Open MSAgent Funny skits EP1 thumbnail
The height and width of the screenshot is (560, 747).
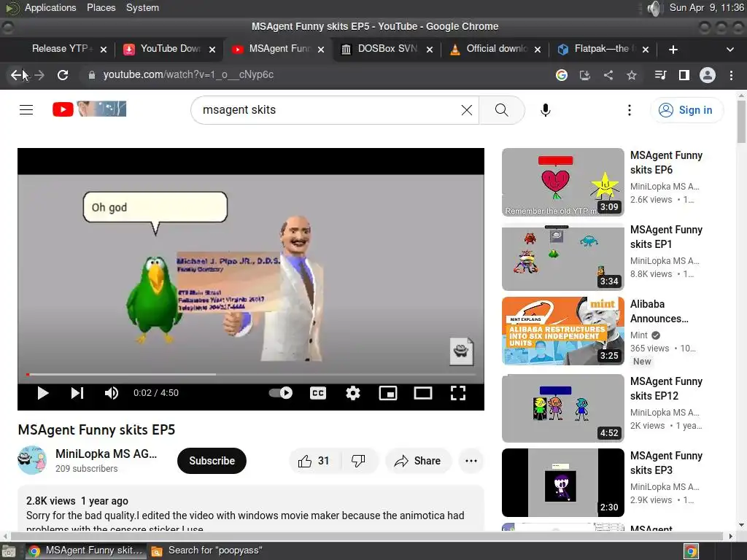click(563, 257)
